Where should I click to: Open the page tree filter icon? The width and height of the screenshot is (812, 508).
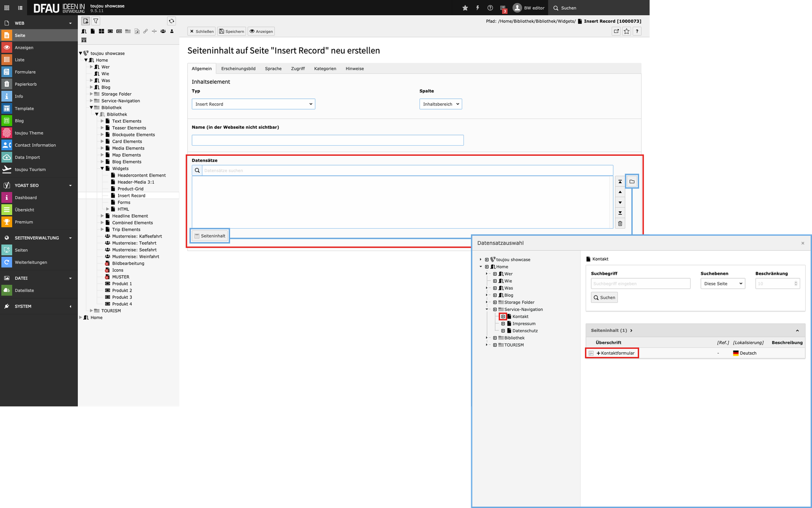tap(96, 21)
